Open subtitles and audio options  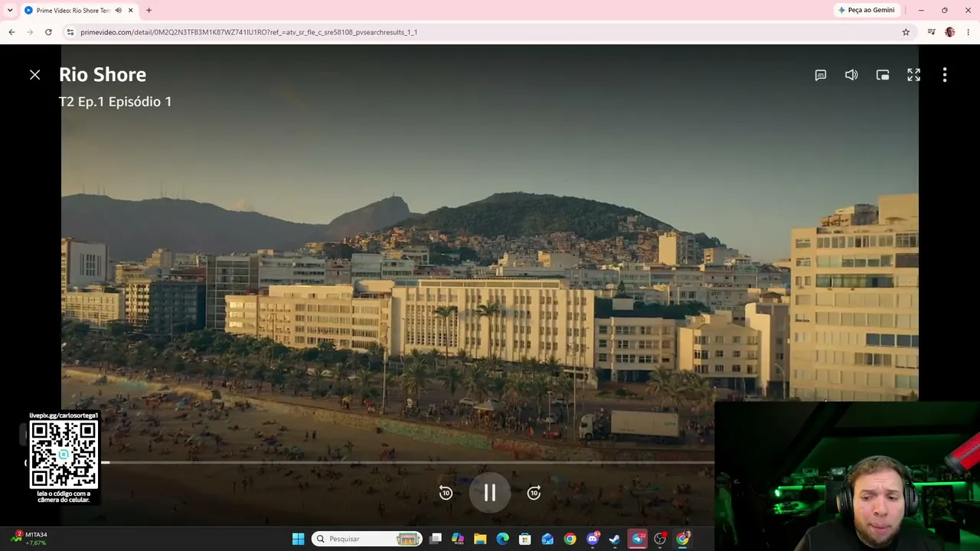820,75
